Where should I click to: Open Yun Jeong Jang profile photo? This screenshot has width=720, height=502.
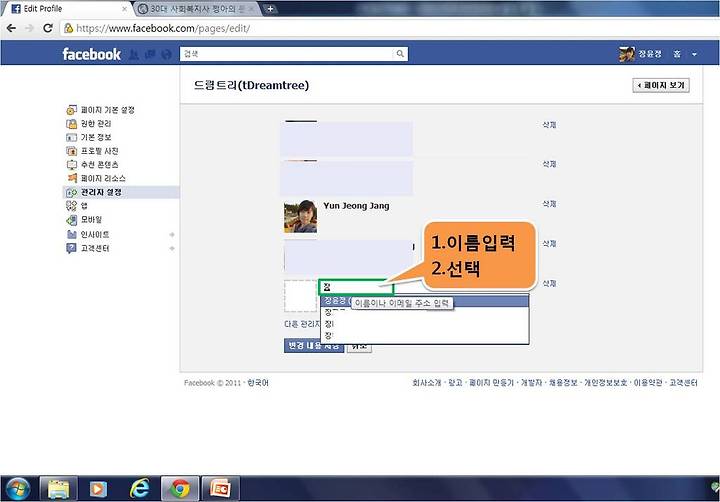[x=300, y=216]
